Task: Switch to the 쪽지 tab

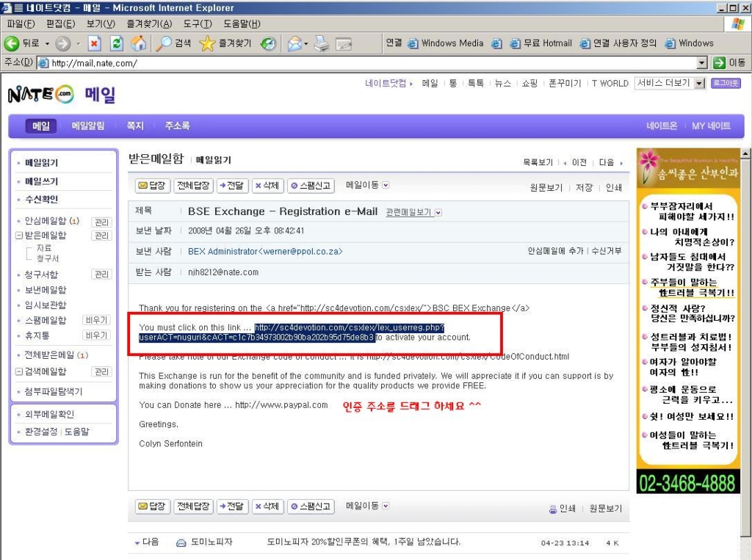Action: pyautogui.click(x=135, y=126)
